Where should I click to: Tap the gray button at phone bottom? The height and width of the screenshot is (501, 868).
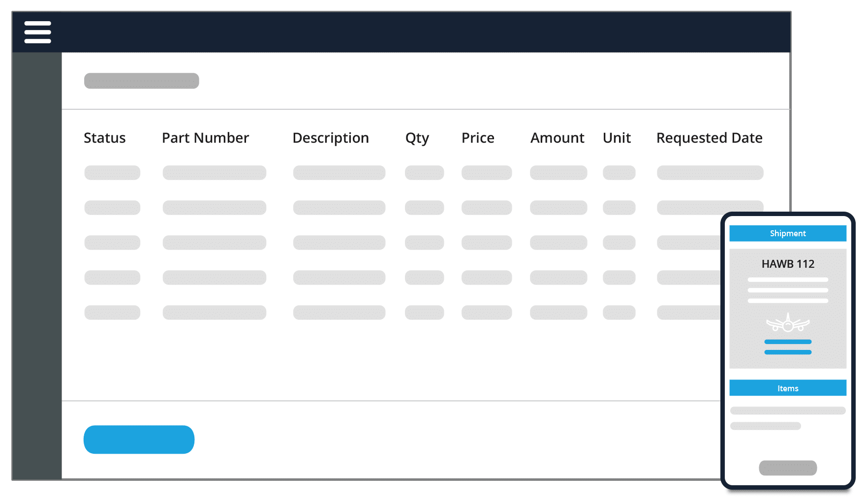coord(787,468)
